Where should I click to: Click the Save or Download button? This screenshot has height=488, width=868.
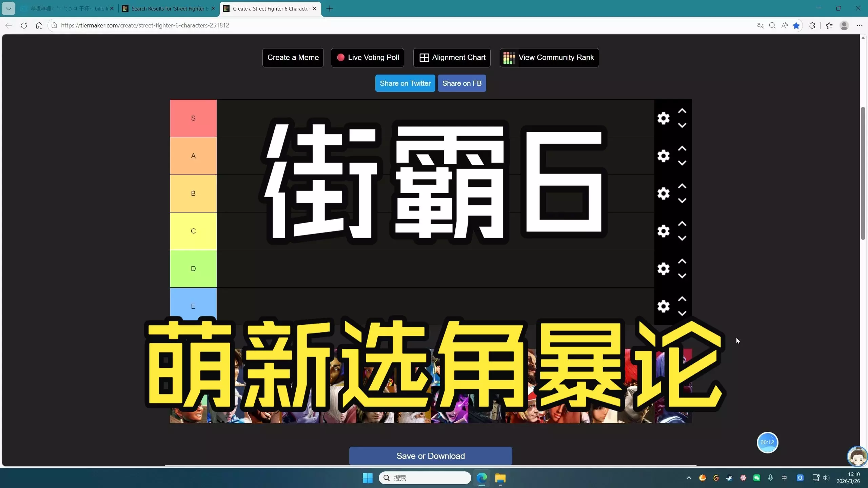click(x=430, y=456)
